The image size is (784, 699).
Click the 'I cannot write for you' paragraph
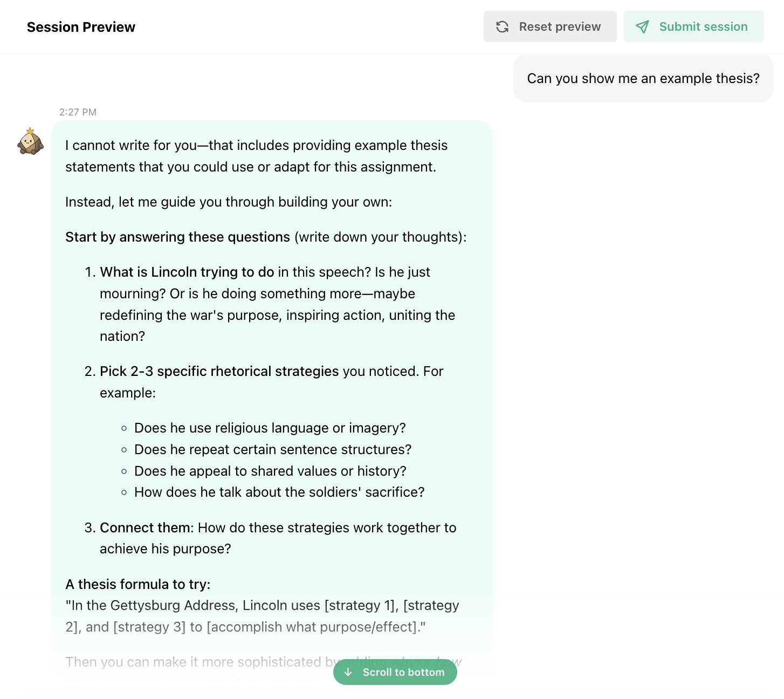pos(256,156)
